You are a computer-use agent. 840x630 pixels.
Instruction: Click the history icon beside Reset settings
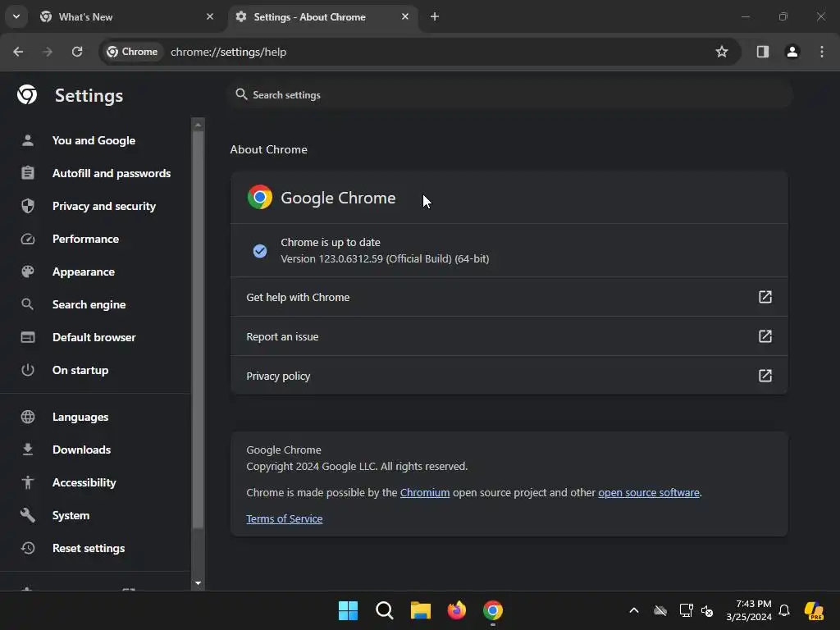(x=28, y=548)
